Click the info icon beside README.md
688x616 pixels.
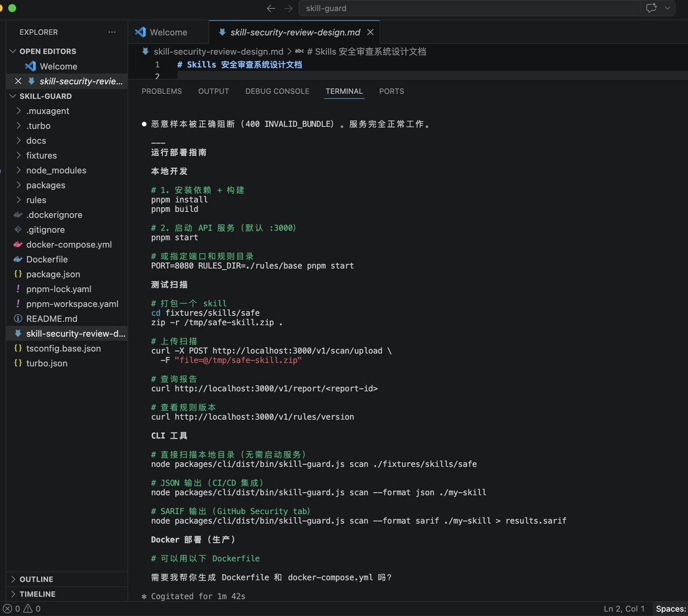pos(18,319)
